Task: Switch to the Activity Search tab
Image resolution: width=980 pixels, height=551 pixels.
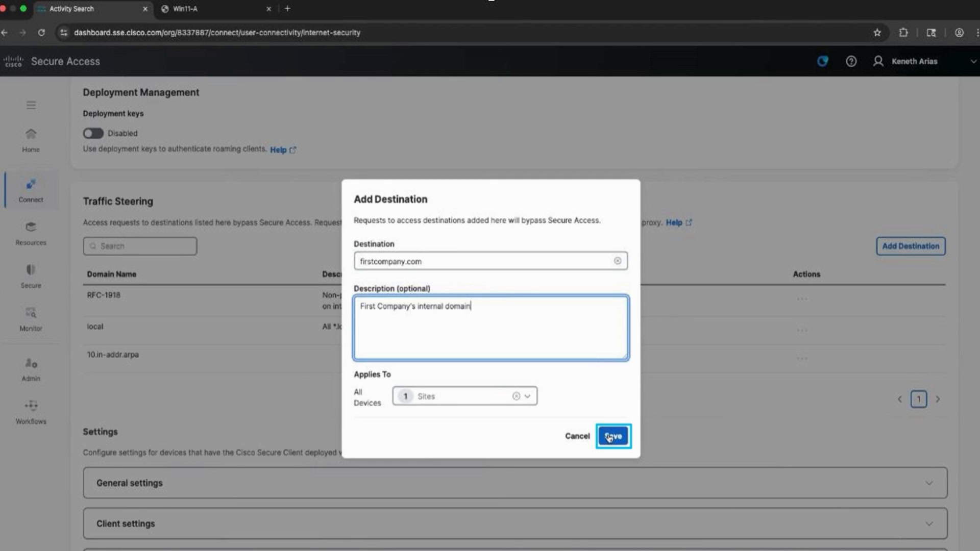Action: coord(92,9)
